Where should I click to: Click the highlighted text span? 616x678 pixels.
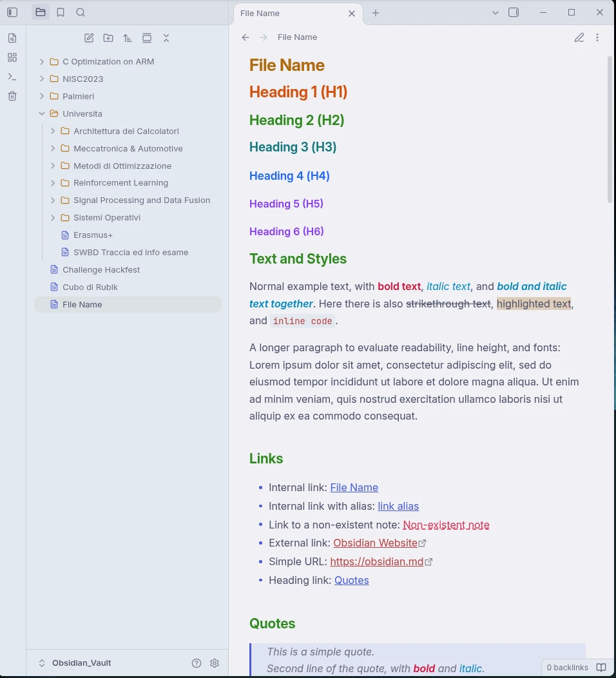point(534,304)
